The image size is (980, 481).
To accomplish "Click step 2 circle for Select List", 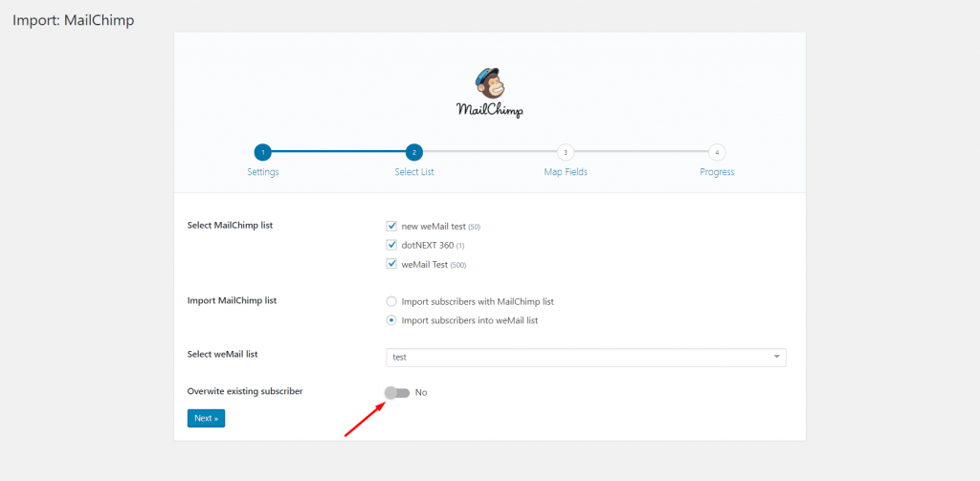I will (414, 152).
